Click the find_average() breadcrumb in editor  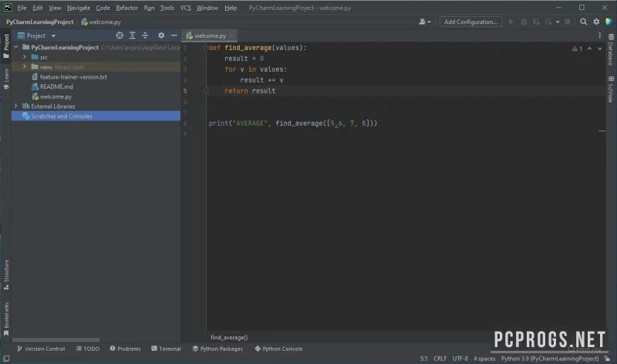[229, 337]
